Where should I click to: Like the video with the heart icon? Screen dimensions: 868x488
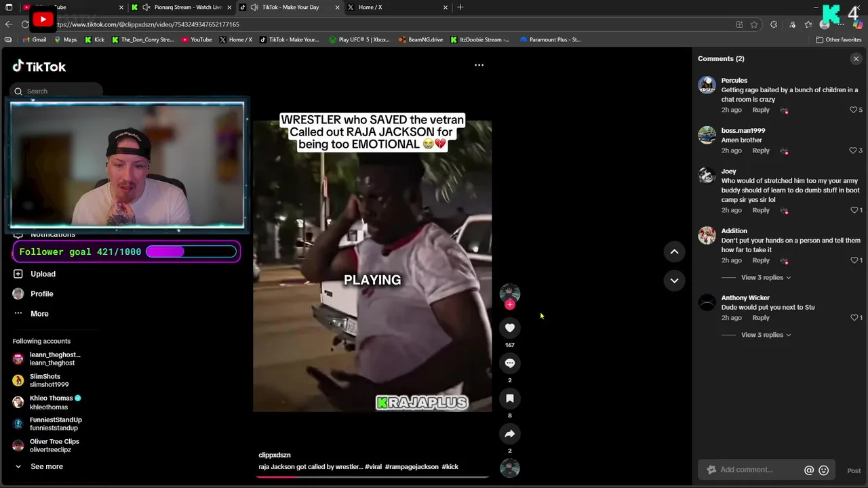(x=510, y=328)
